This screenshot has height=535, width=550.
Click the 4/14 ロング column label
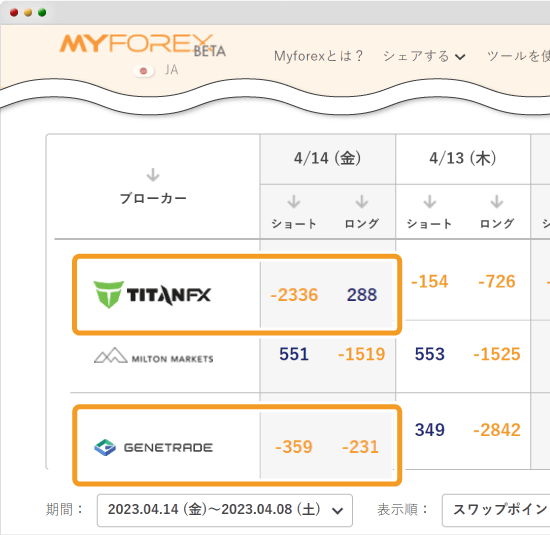362,224
